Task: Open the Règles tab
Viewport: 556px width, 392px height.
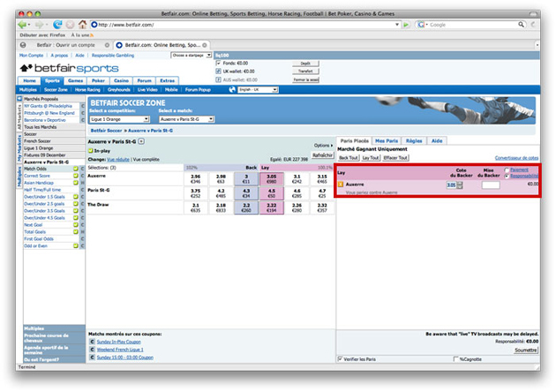Action: 414,141
